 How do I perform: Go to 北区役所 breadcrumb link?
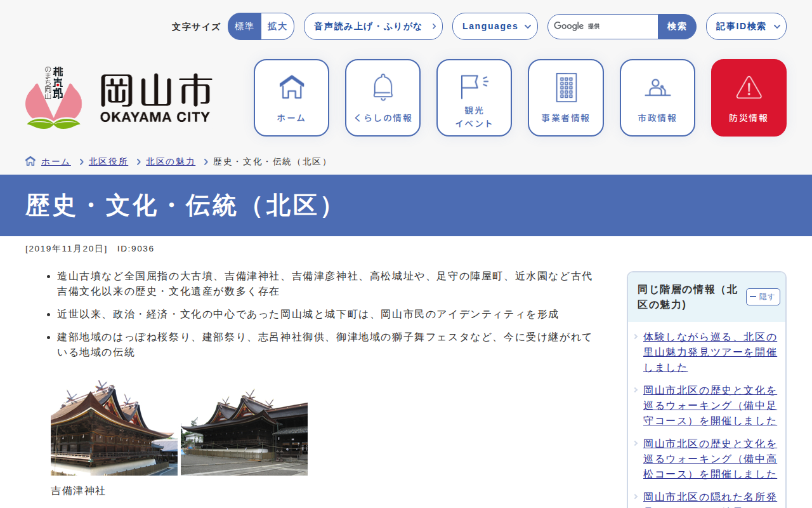[x=108, y=162]
